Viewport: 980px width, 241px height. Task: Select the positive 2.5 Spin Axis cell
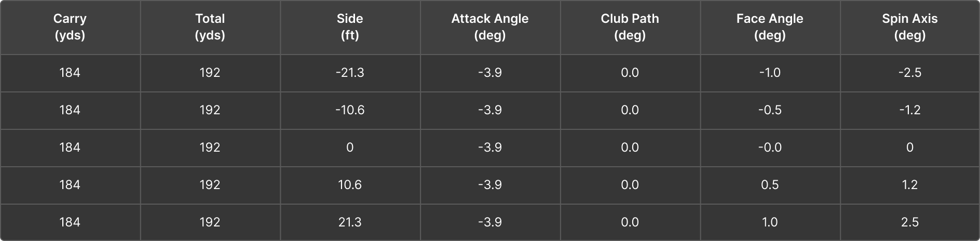910,222
